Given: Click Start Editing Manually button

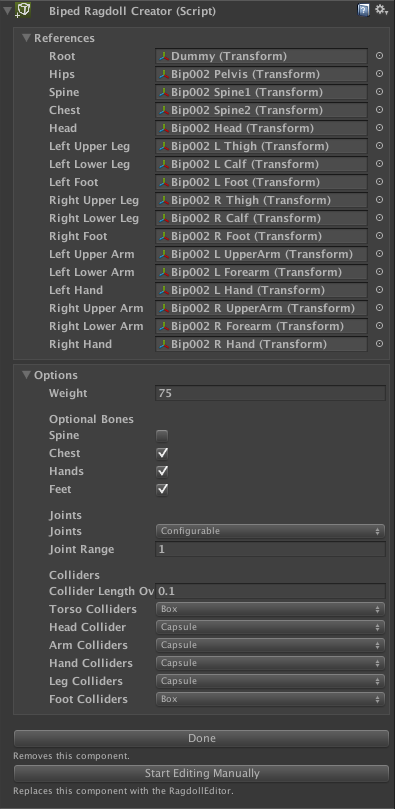Looking at the screenshot, I should point(201,773).
